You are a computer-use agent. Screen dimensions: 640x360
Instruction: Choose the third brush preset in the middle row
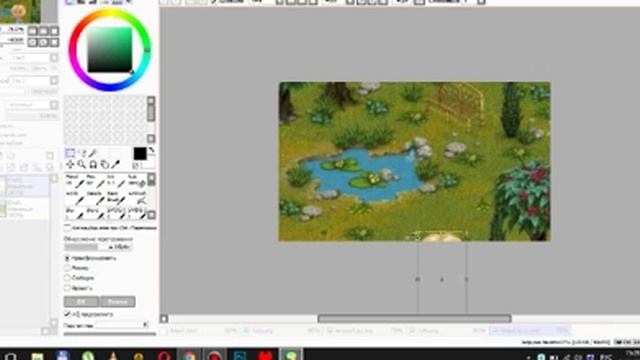(x=115, y=198)
